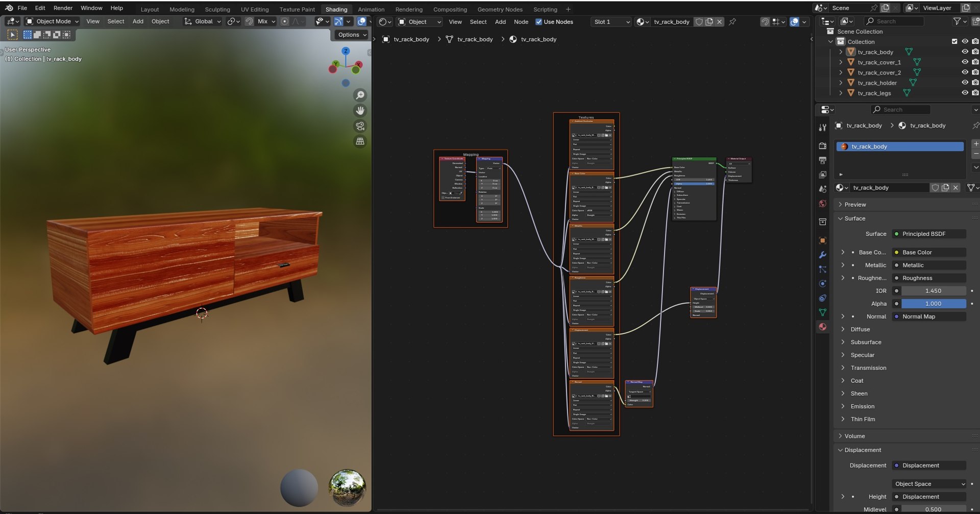Click the Alpha value slider
The height and width of the screenshot is (514, 980).
coord(933,304)
